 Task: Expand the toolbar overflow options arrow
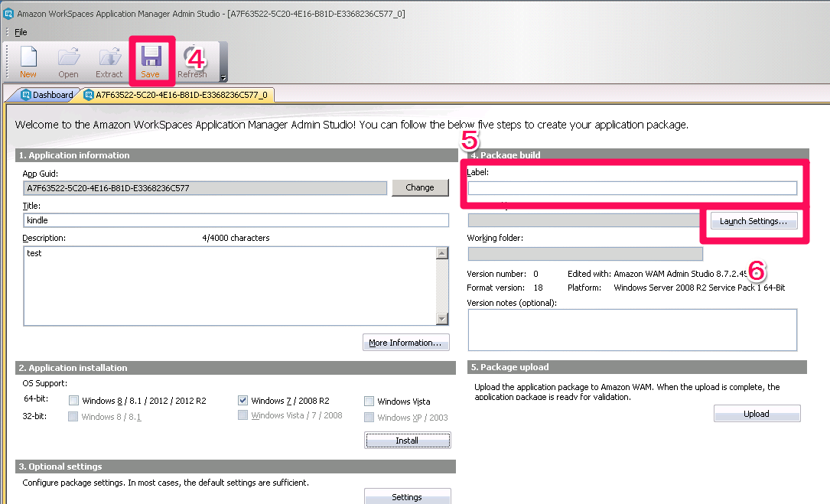click(x=223, y=77)
